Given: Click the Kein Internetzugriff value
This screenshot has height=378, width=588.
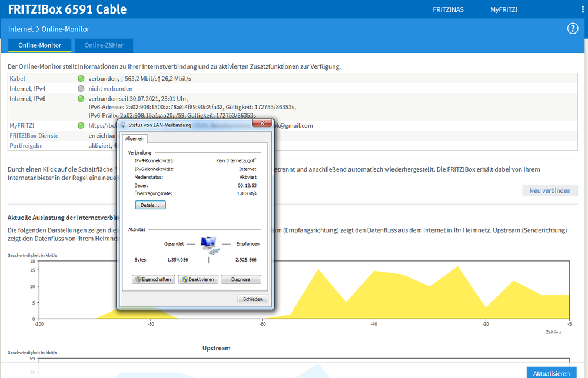Looking at the screenshot, I should [236, 160].
